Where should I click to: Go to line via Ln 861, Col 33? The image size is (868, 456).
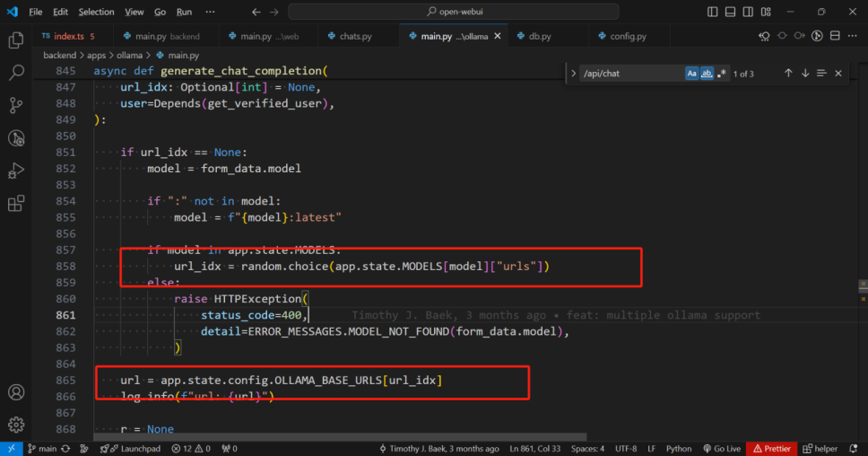point(534,449)
